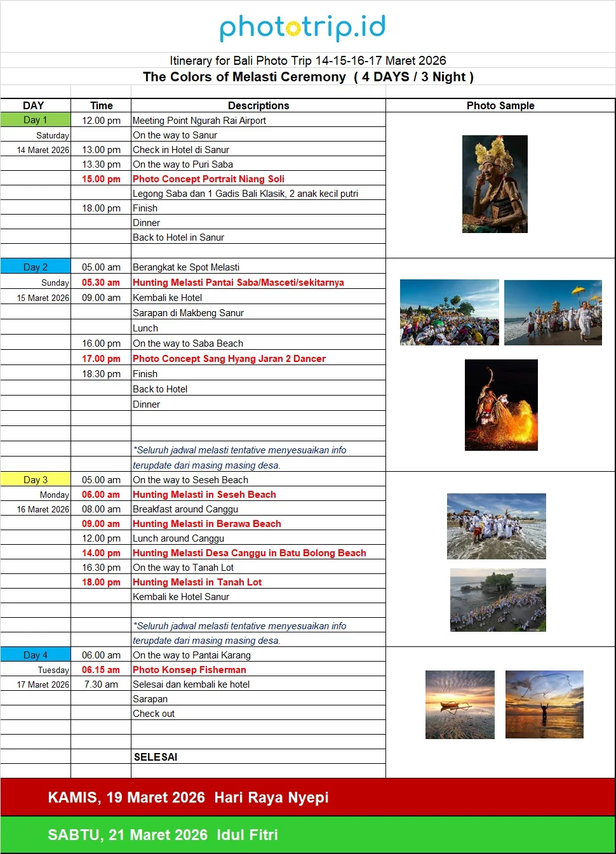Open the Niang Soli portrait sample photo
This screenshot has height=854, width=616.
[x=495, y=184]
